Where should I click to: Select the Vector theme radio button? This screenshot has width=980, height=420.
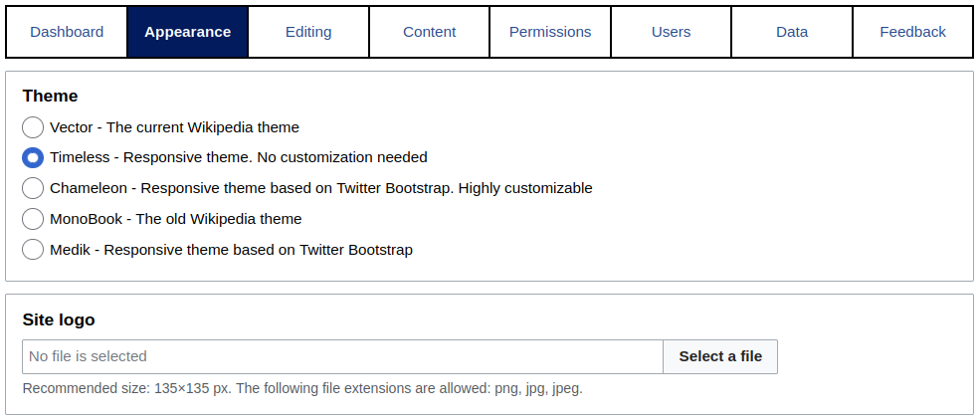point(33,127)
